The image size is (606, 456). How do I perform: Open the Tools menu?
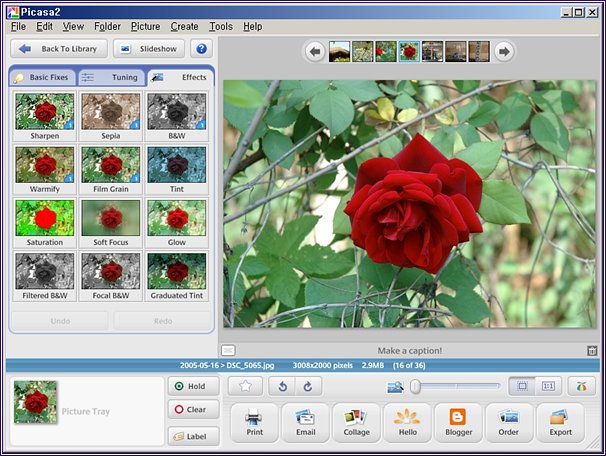point(221,26)
